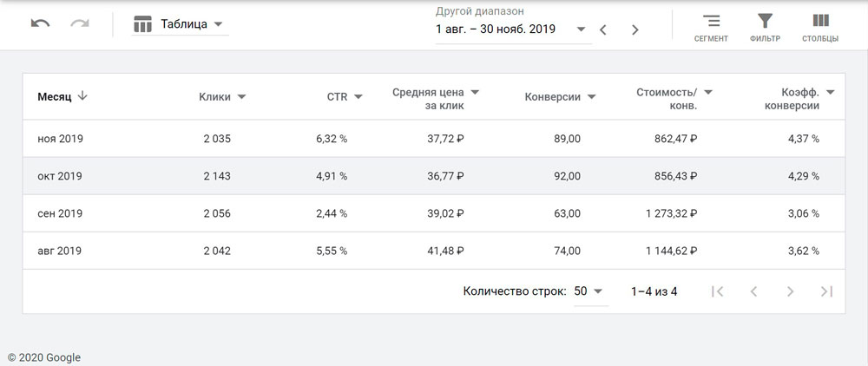
Task: Go to previous date range
Action: point(603,29)
